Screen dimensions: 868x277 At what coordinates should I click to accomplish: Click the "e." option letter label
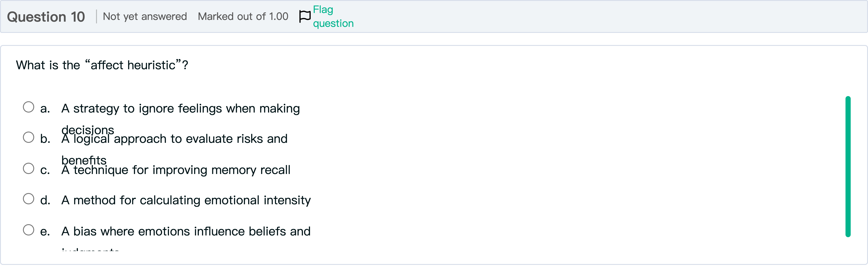pos(45,232)
